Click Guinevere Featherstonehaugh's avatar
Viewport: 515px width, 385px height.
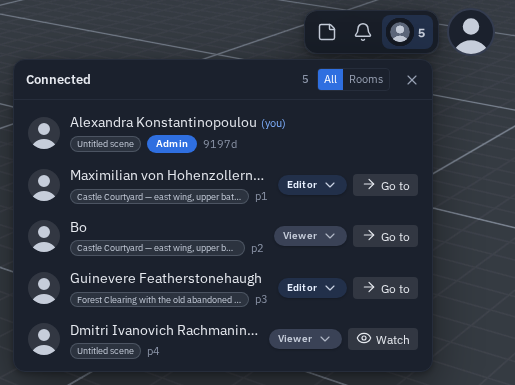coord(44,288)
